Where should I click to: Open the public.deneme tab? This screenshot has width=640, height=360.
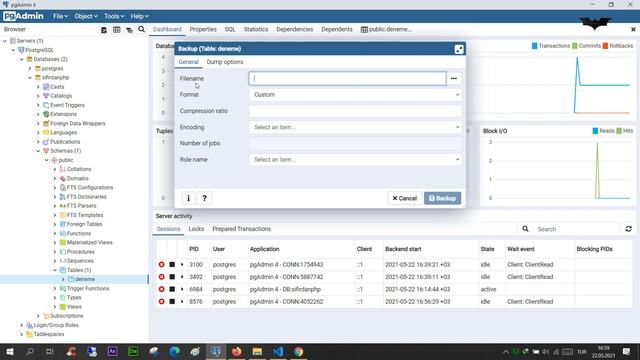(x=386, y=29)
